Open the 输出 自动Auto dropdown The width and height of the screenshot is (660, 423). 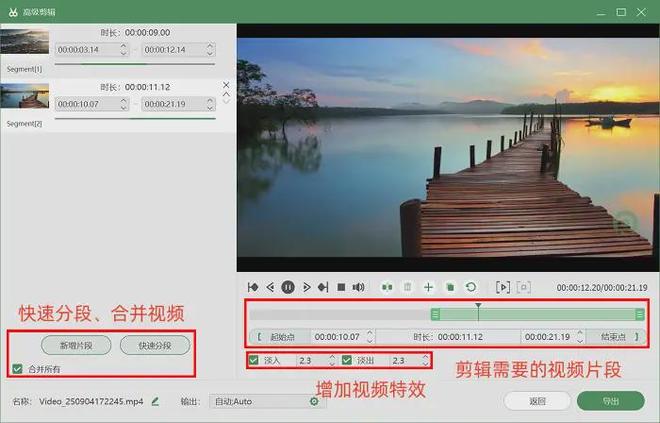(x=265, y=401)
